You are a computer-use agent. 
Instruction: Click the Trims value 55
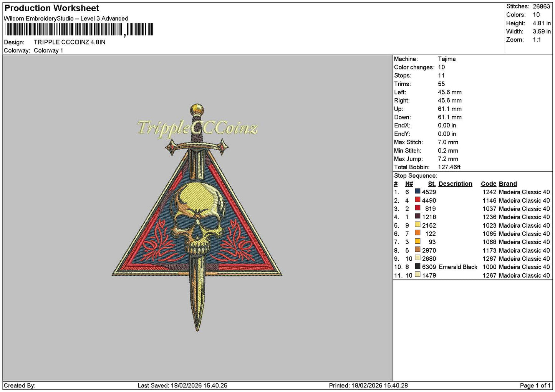click(441, 84)
